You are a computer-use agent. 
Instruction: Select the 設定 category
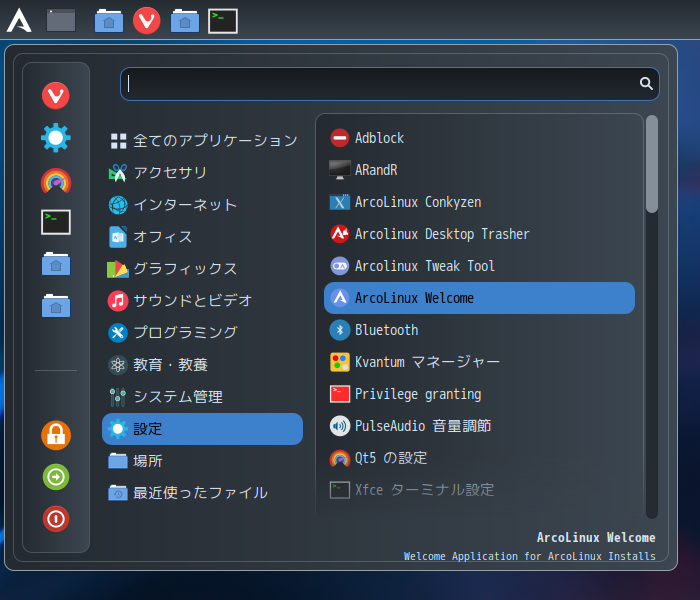202,429
